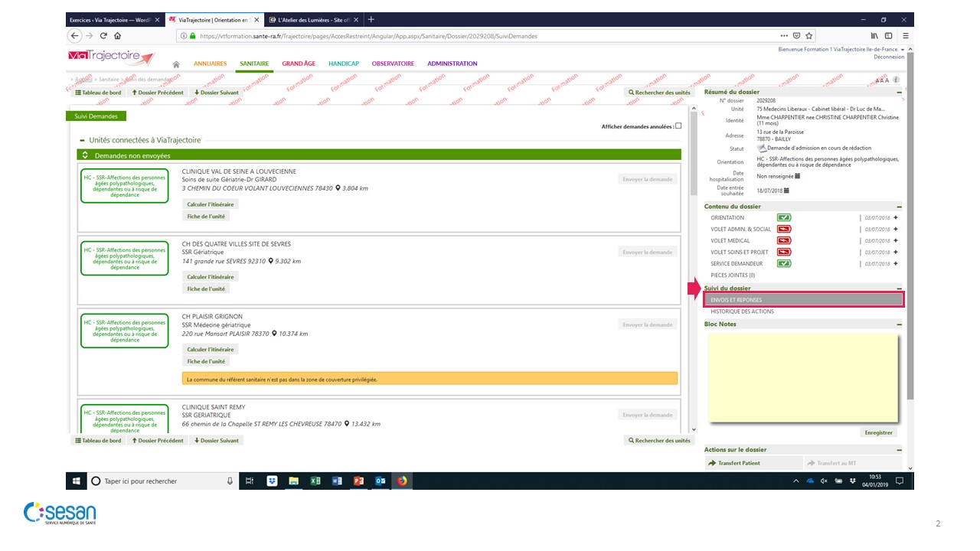The image size is (980, 551).
Task: Open the OBSERVATOIRE menu
Action: click(x=393, y=64)
